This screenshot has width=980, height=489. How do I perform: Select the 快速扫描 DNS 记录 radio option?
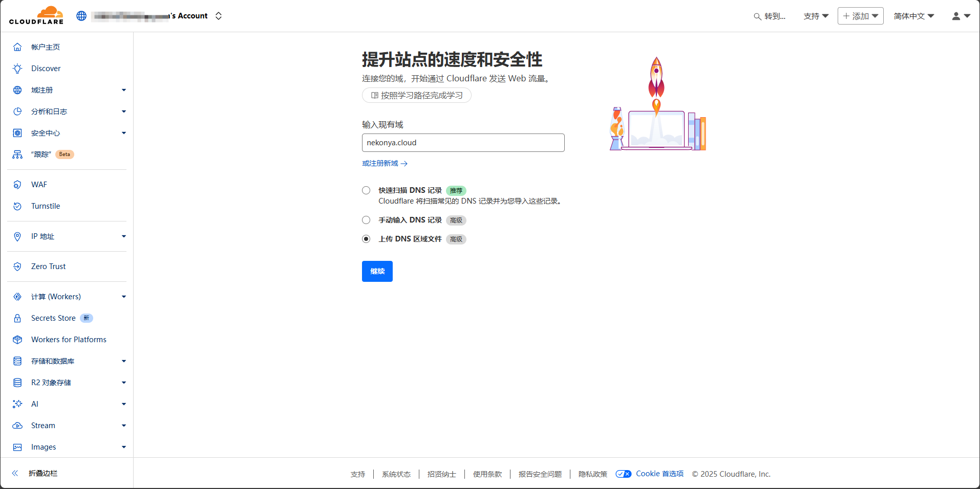click(x=366, y=190)
